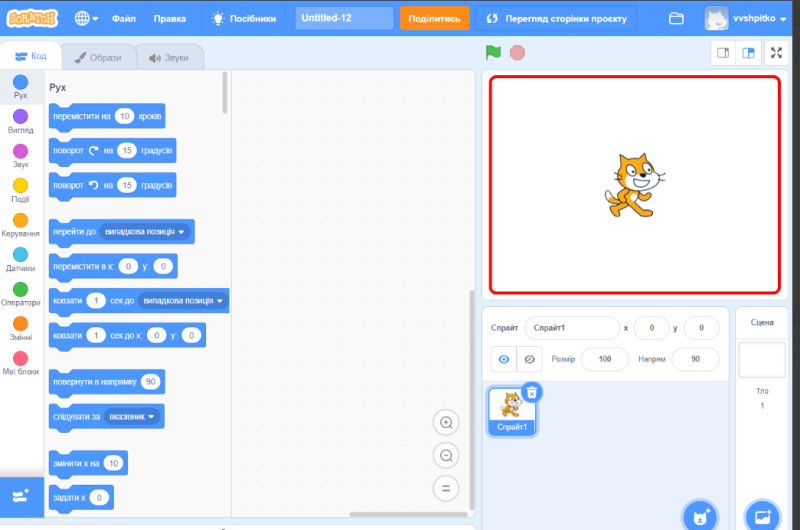Viewport: 800px width, 530px height.
Task: Select the purple Вигляд category
Action: click(21, 121)
